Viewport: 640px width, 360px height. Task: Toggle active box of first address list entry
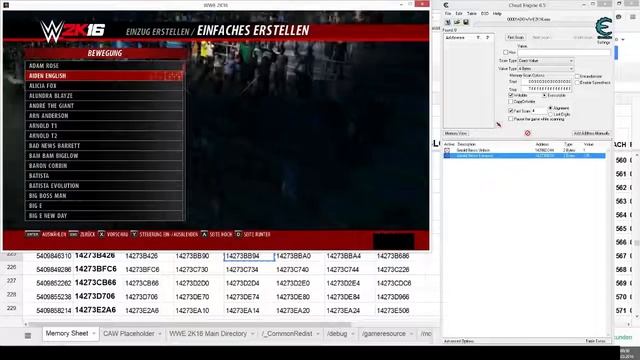tap(447, 150)
